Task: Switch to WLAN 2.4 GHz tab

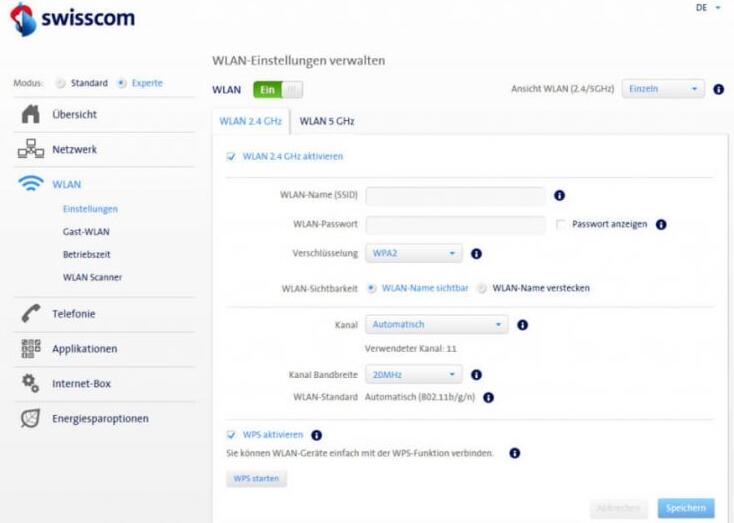Action: tap(250, 121)
